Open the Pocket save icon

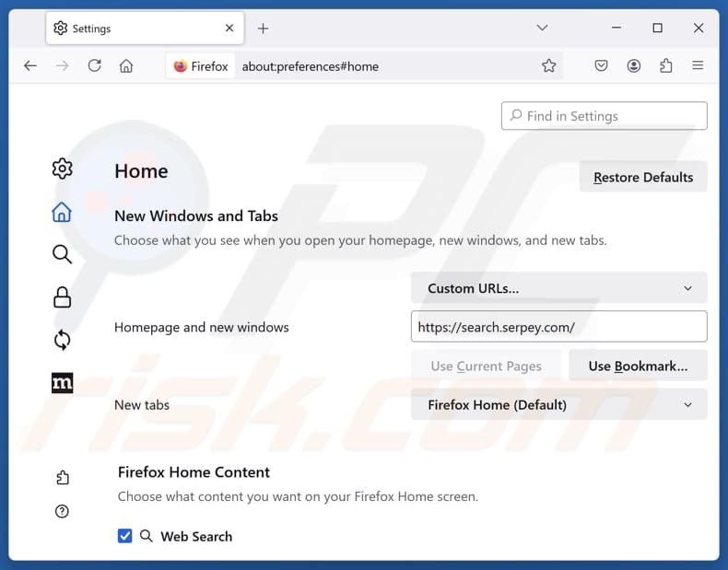(x=601, y=66)
